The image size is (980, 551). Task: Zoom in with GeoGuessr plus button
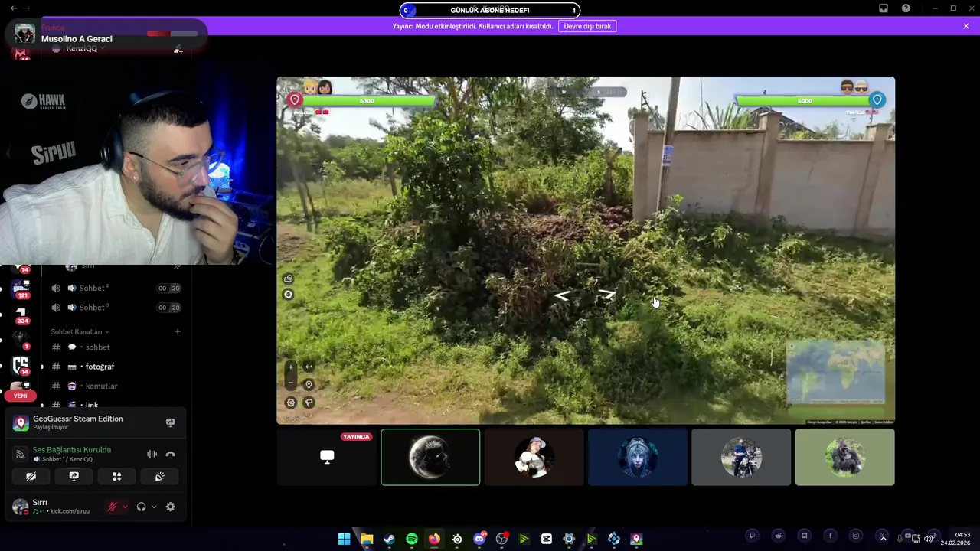click(290, 367)
